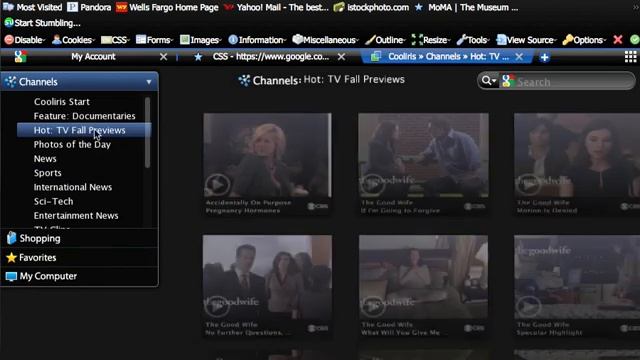Open the View Source toolbar menu
This screenshot has height=360, width=640.
point(526,40)
